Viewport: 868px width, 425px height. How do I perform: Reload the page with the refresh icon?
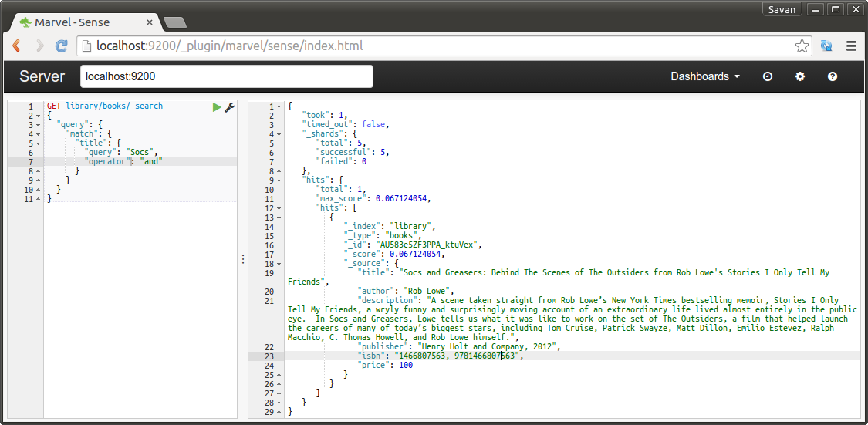pyautogui.click(x=62, y=46)
